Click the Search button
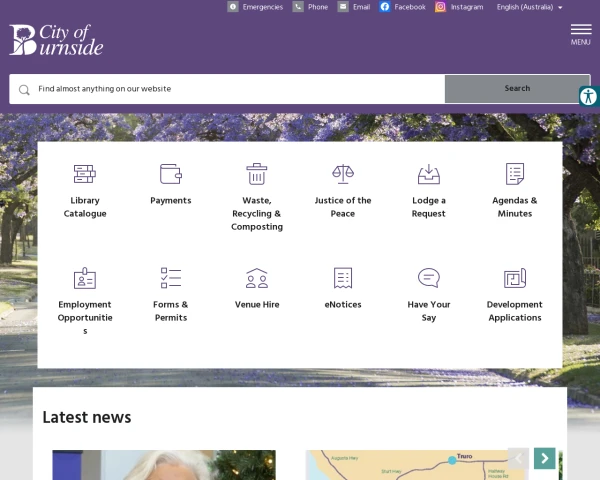 (x=517, y=89)
